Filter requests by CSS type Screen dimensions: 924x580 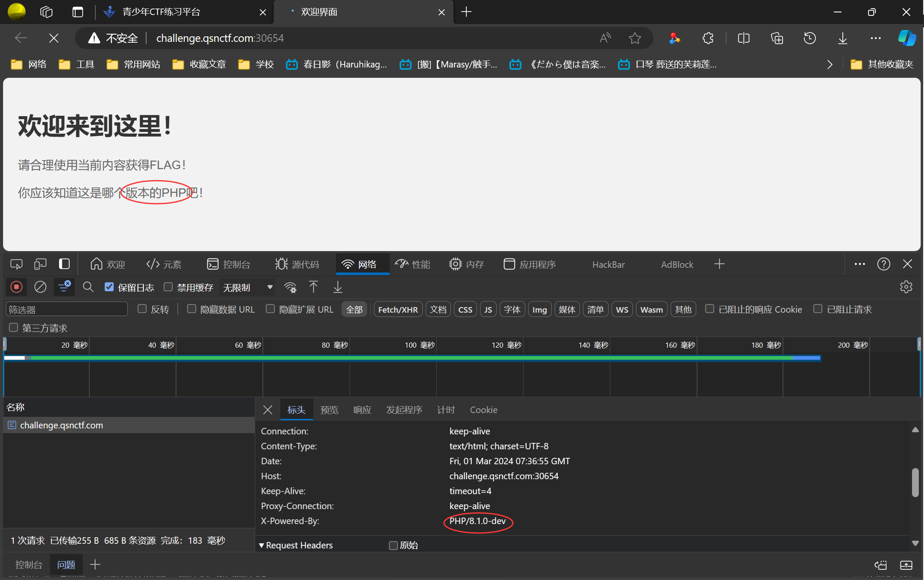465,309
